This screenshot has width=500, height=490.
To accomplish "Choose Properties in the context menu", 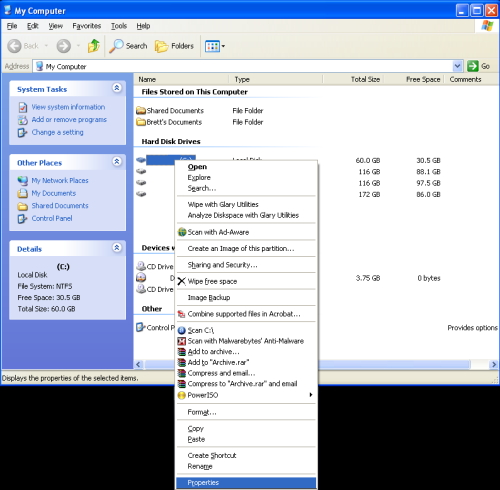I will click(246, 483).
